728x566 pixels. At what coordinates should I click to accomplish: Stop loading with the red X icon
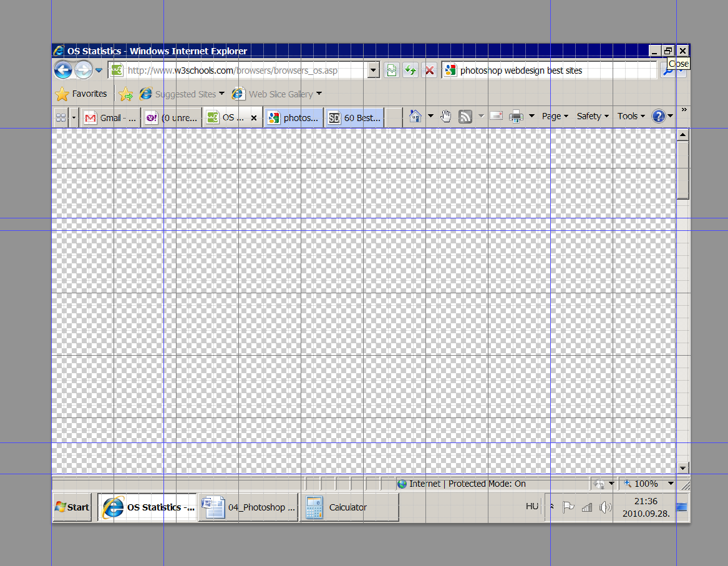click(429, 71)
